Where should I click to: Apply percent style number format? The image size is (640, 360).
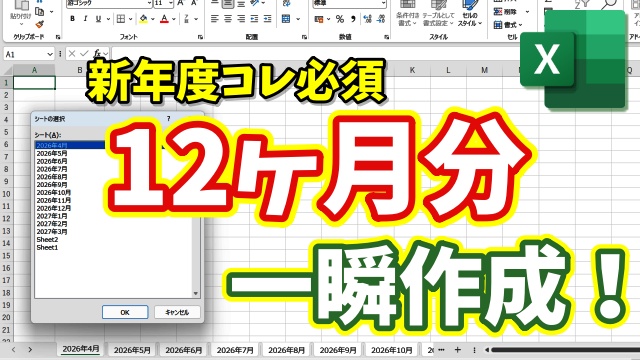click(340, 19)
